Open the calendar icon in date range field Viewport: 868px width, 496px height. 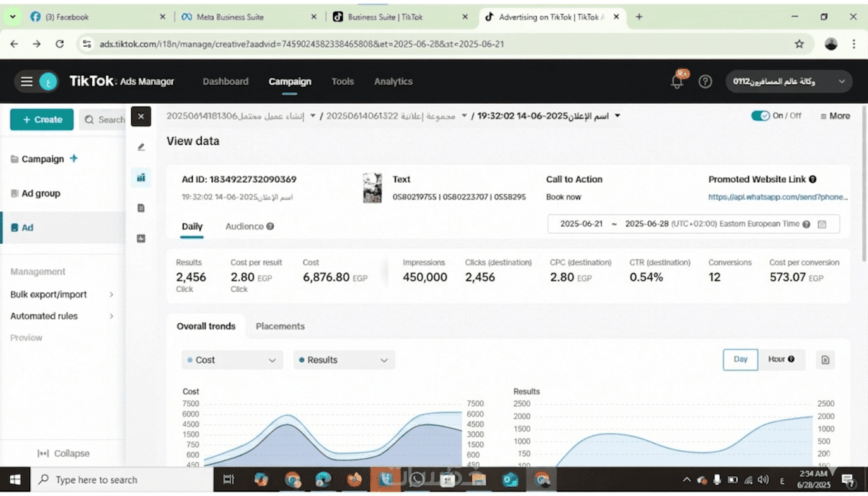pos(822,224)
